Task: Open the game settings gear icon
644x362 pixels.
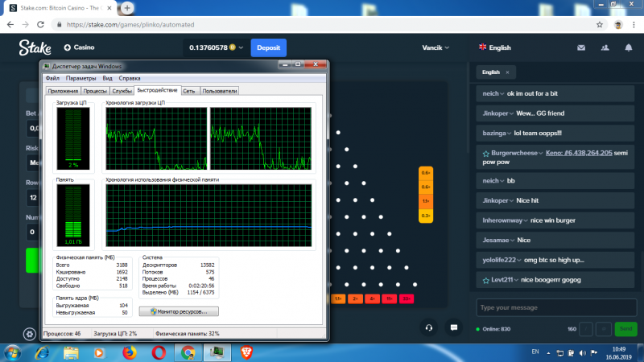Action: click(29, 334)
